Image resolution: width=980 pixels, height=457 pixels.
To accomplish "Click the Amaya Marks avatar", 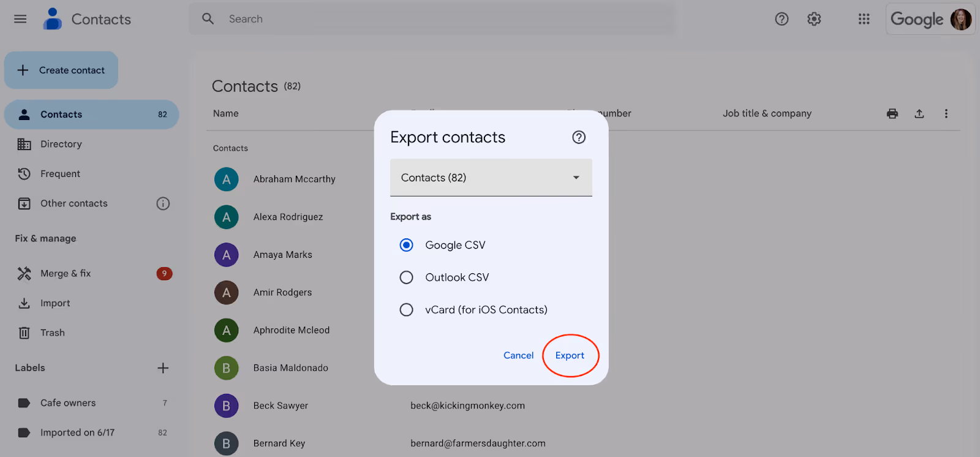I will [227, 255].
